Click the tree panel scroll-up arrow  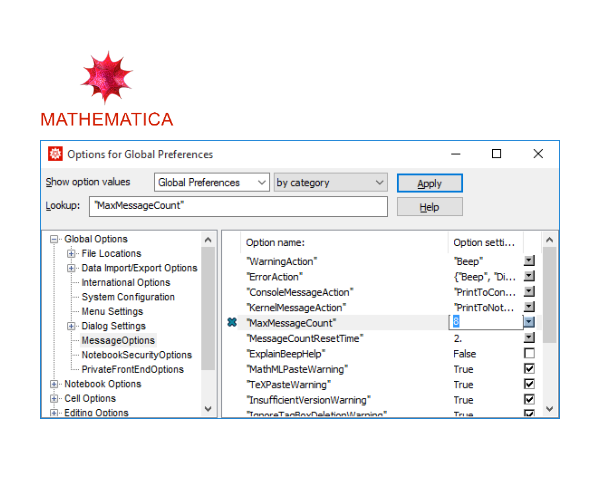[x=208, y=240]
